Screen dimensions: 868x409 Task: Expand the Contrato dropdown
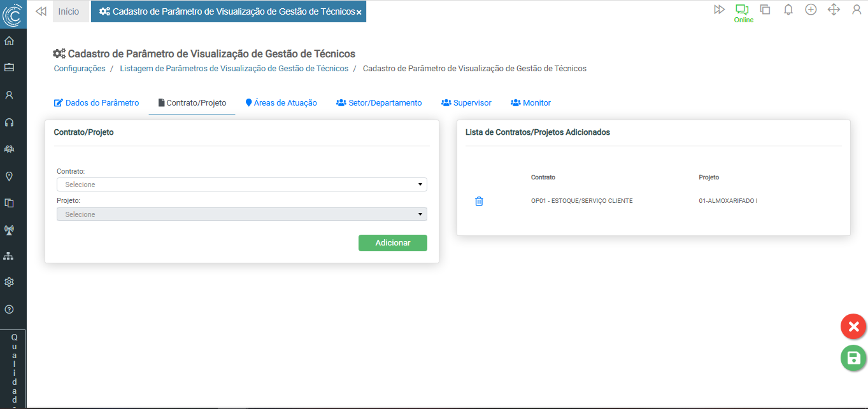click(241, 184)
